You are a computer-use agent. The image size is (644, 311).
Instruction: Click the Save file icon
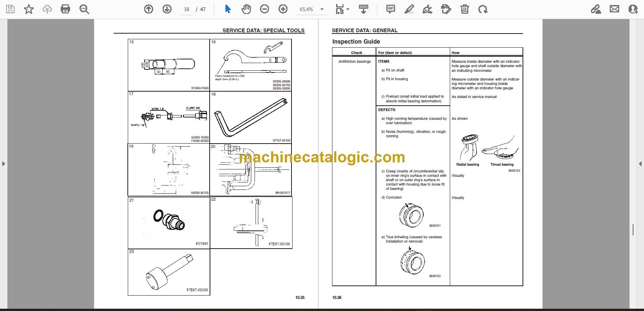[x=10, y=9]
